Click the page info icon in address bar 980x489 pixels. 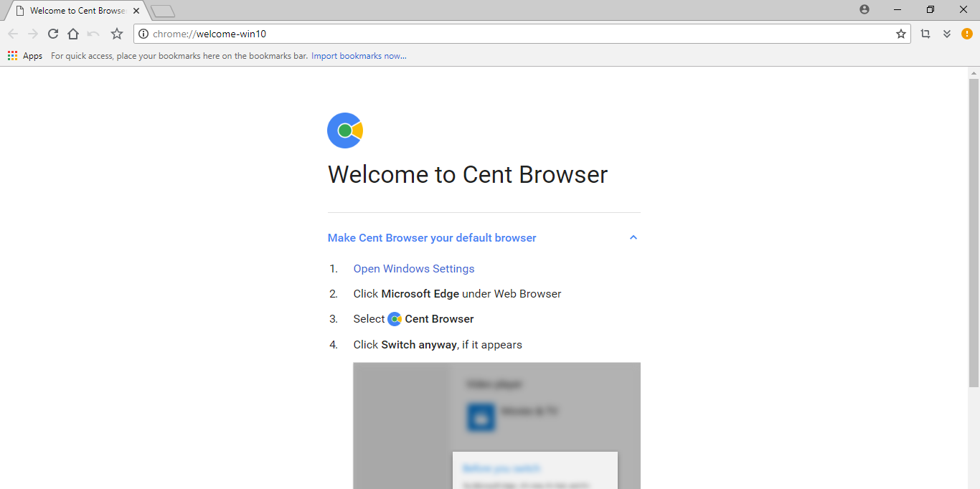[144, 33]
